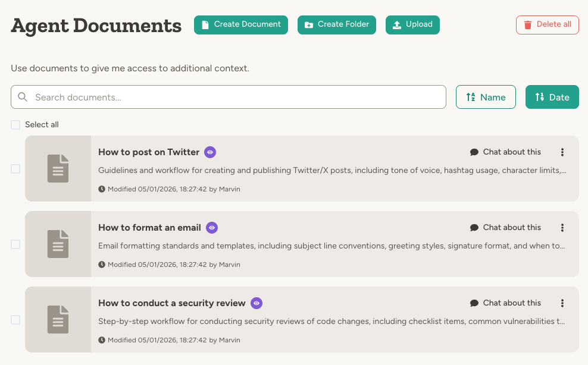Click the eye icon on 'How to format an email'
Image resolution: width=588 pixels, height=365 pixels.
coord(212,228)
